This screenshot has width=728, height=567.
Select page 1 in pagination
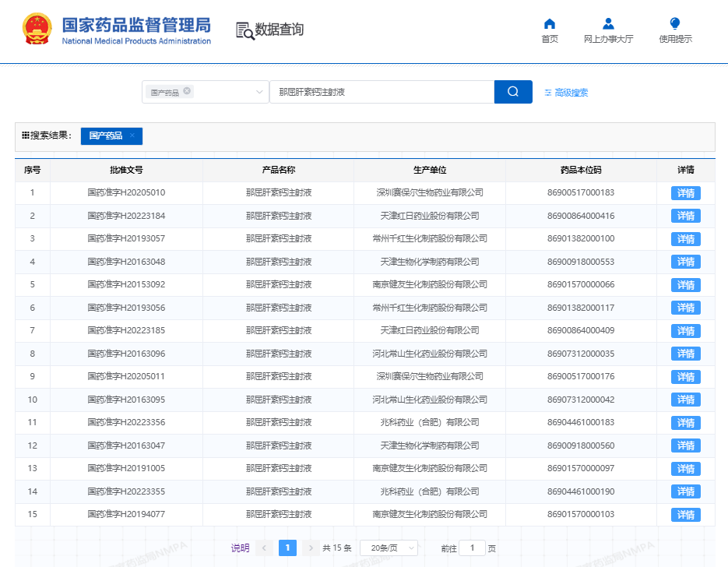coord(287,548)
